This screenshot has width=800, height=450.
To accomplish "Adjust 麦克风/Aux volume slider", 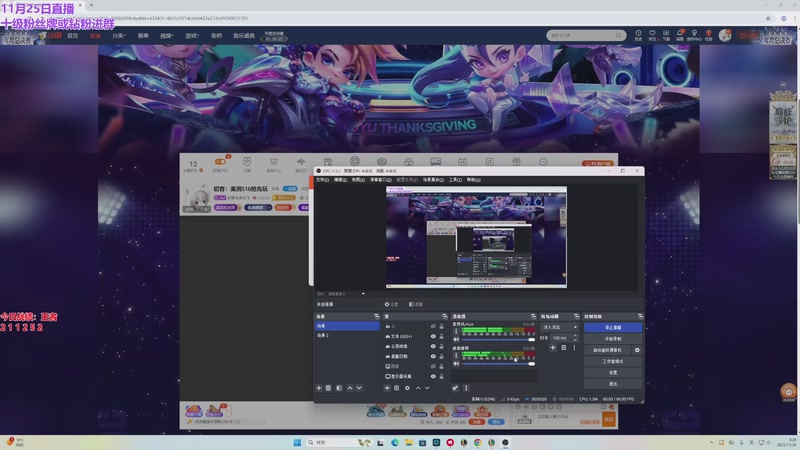I will 498,339.
